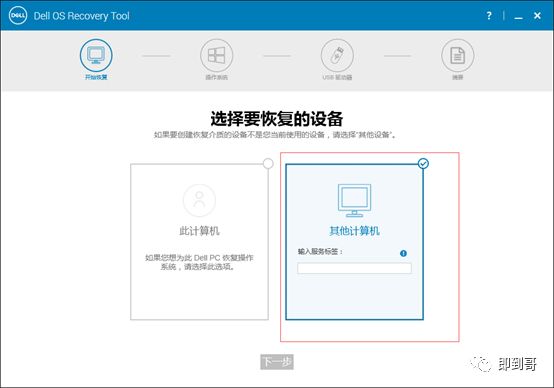Click the person icon in 此计算机 card
The width and height of the screenshot is (554, 388).
[x=199, y=200]
